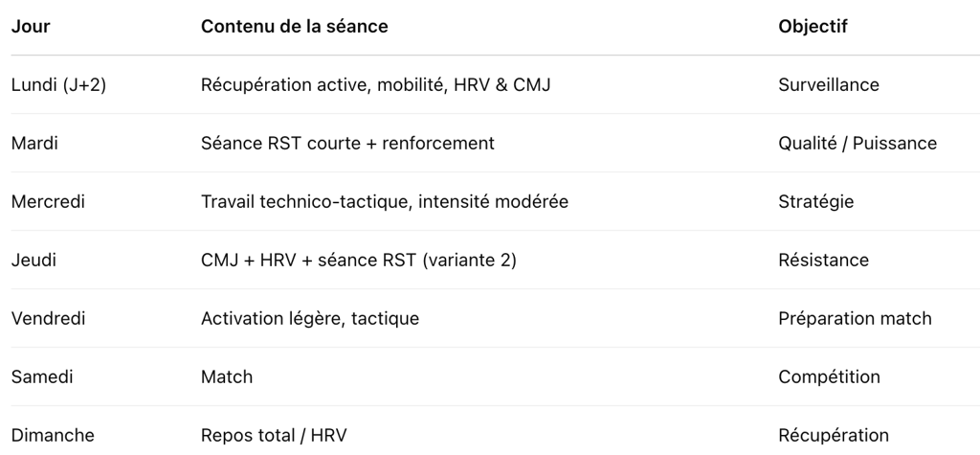
Task: Click 'Travail technico-tactique, intensité modérée' cell
Action: (x=385, y=202)
